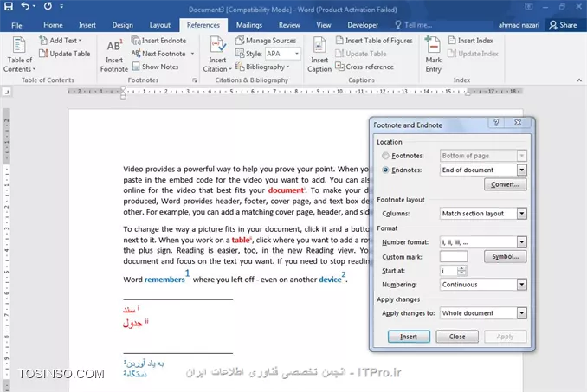This screenshot has height=392, width=587.
Task: Click the Convert button
Action: (505, 184)
